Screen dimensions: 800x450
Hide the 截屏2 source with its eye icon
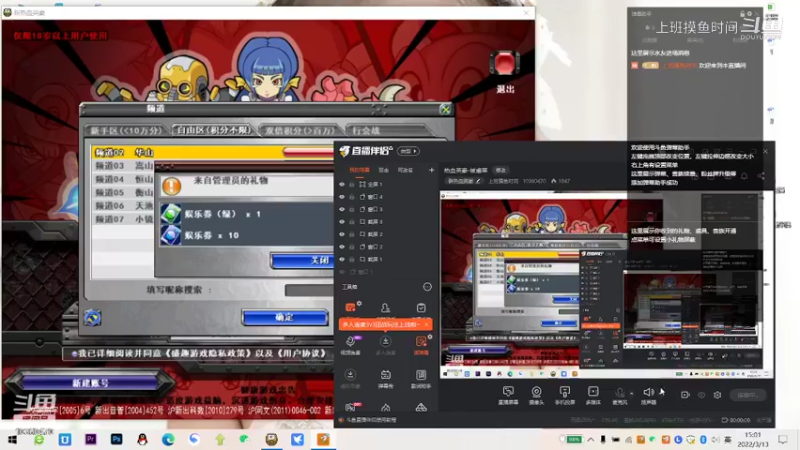pyautogui.click(x=342, y=234)
